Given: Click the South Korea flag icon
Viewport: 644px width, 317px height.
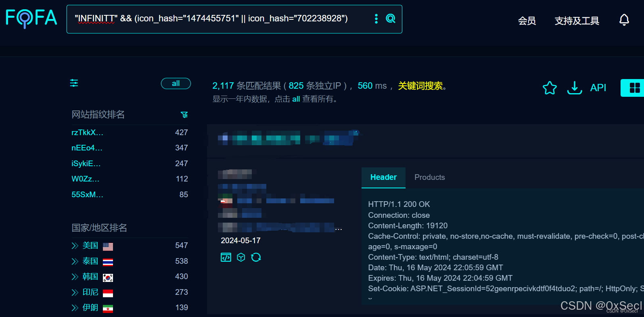Looking at the screenshot, I should click(108, 277).
